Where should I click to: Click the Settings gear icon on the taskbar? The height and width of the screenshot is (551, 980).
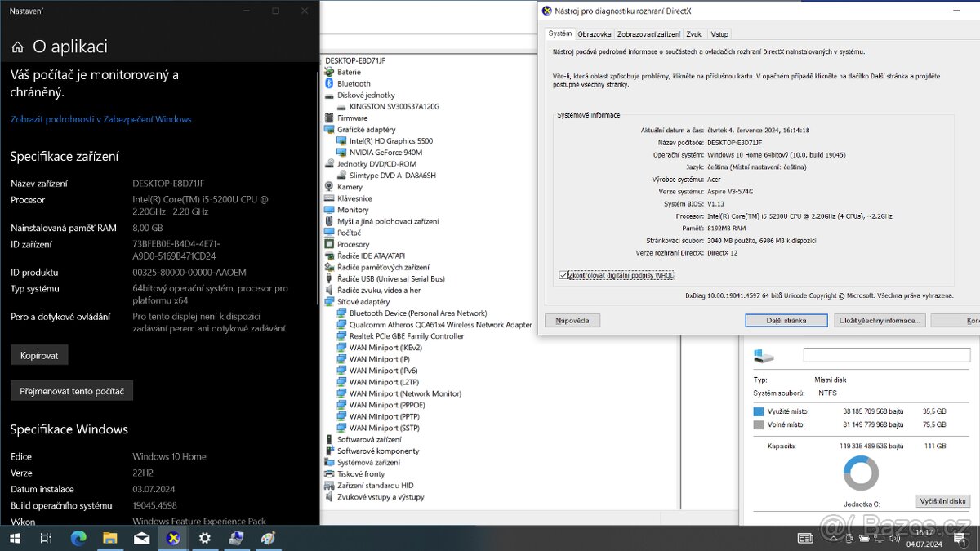pos(205,538)
